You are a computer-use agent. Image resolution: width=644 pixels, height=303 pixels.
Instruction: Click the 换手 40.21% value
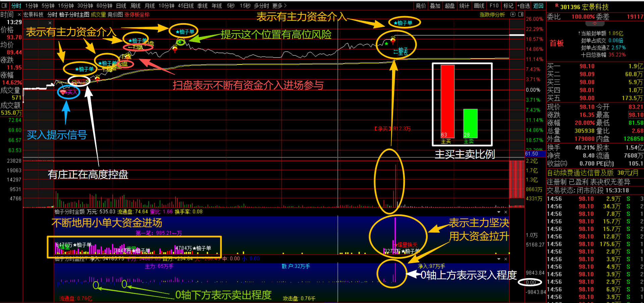click(x=584, y=148)
